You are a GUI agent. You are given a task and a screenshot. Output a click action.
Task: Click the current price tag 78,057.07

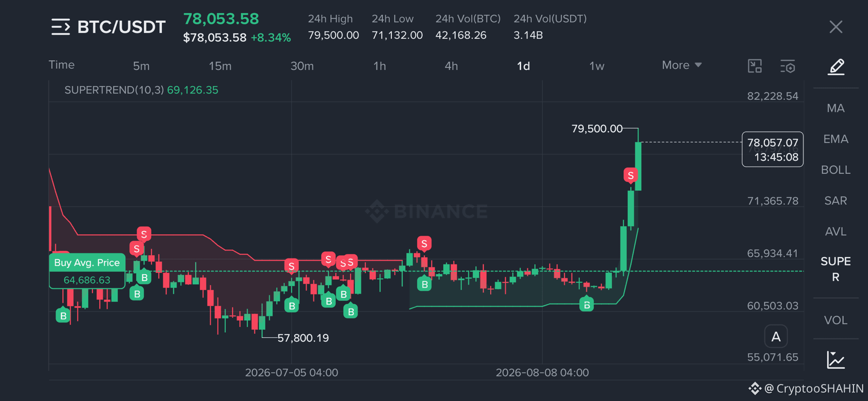(773, 149)
